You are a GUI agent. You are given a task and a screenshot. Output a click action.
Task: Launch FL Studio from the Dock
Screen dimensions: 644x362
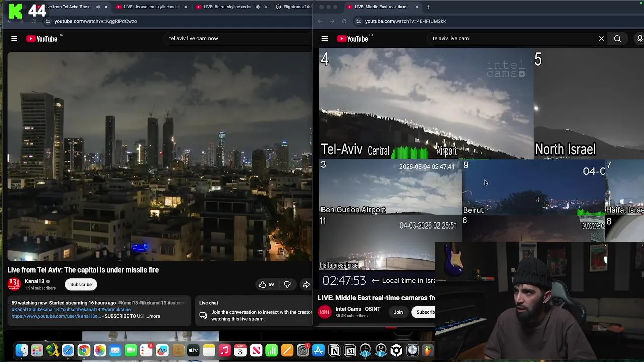[x=428, y=350]
